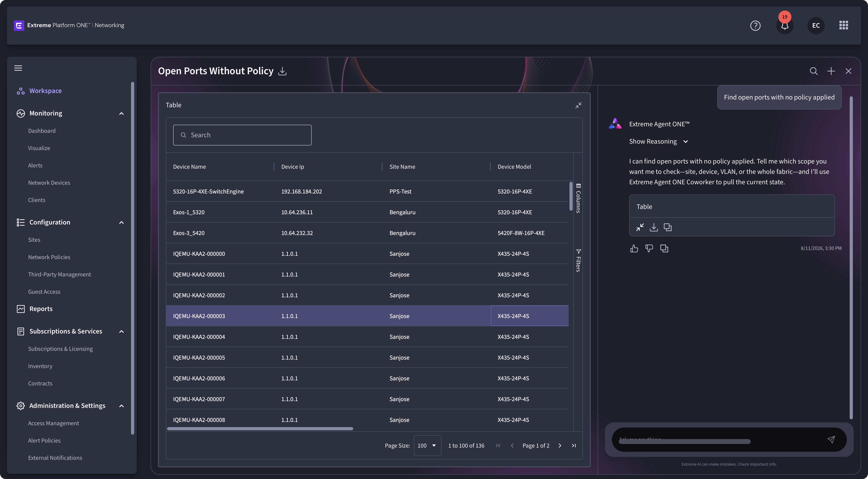Click the table horizontal scrollbar
The width and height of the screenshot is (868, 479).
coord(260,429)
